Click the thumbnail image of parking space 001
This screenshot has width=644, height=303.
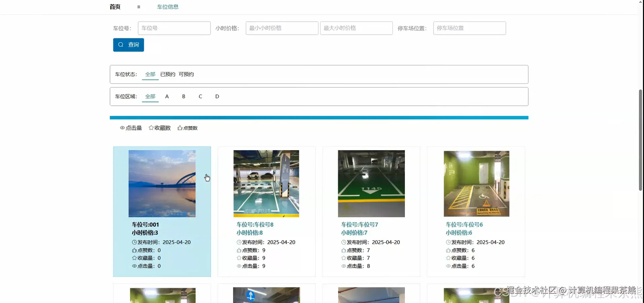162,183
